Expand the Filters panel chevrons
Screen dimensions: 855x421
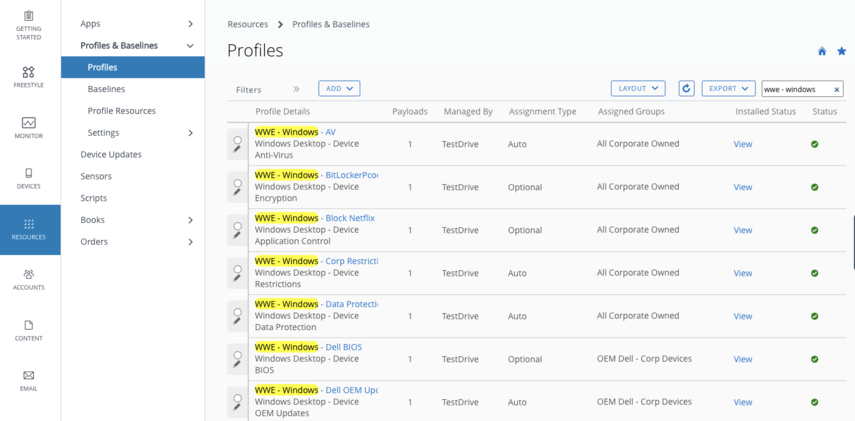(x=296, y=90)
